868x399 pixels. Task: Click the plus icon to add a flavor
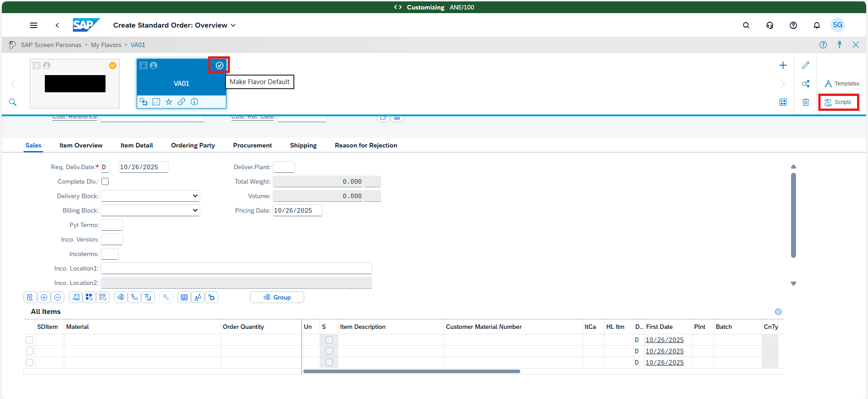pos(783,65)
